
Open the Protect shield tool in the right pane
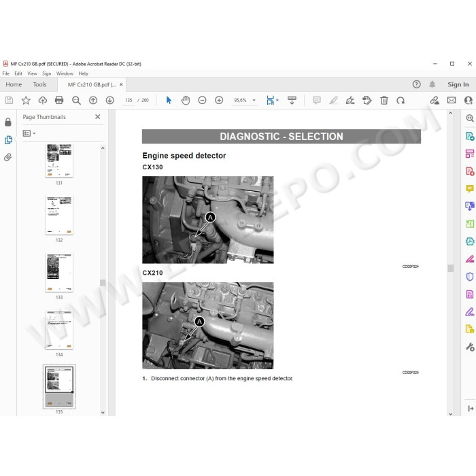pyautogui.click(x=470, y=277)
